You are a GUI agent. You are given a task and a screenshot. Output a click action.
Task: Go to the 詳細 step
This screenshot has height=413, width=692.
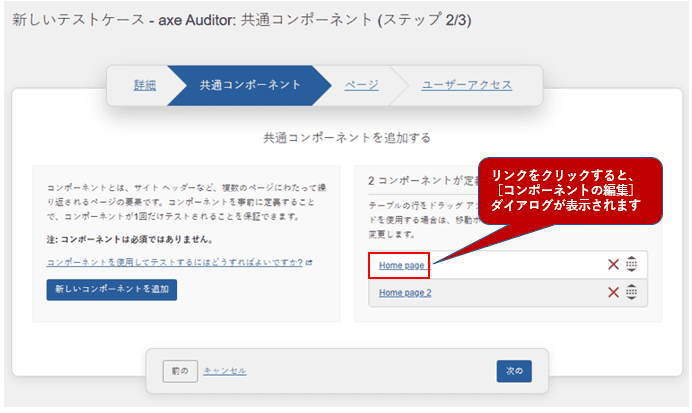tap(145, 85)
